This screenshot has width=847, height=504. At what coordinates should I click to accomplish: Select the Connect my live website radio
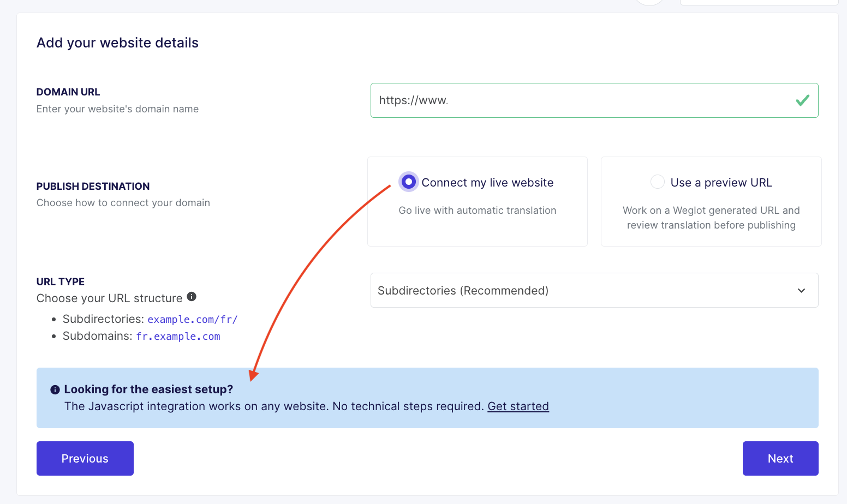coord(408,182)
